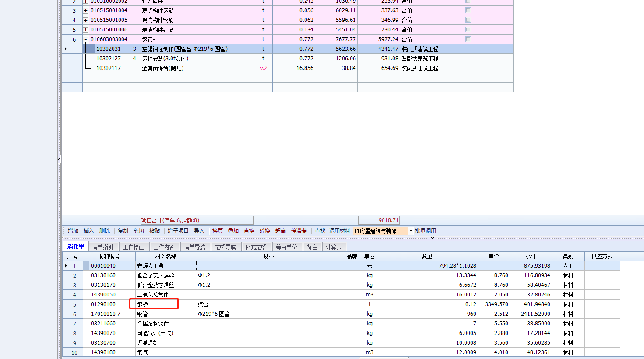Expand item 010515001004
644x359 pixels.
click(x=86, y=10)
